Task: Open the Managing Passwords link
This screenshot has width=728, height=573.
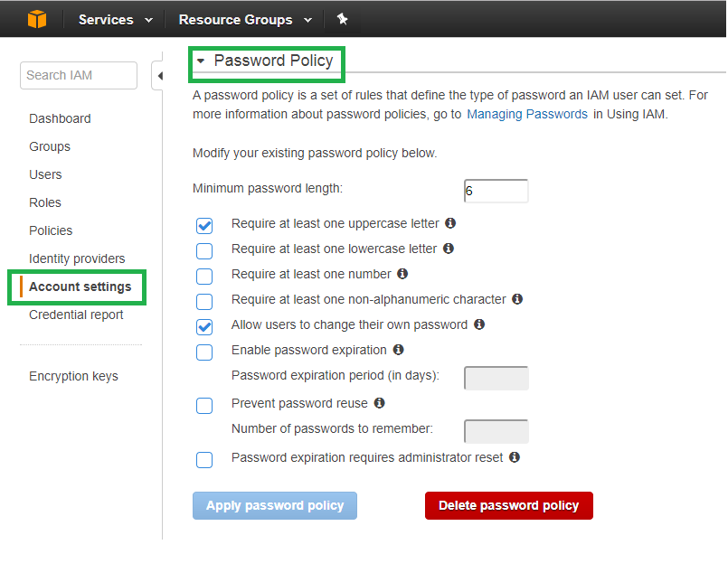Action: 527,114
